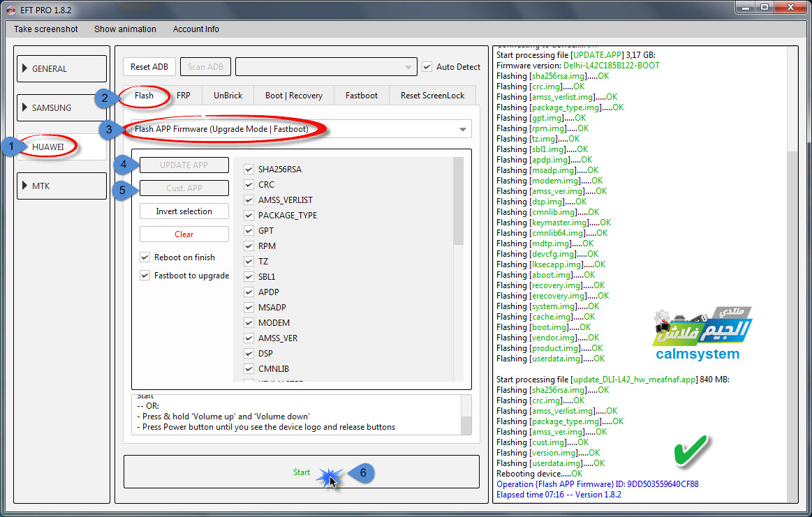Uncheck the AMSS_VER partition
This screenshot has height=517, width=812.
pyautogui.click(x=249, y=338)
